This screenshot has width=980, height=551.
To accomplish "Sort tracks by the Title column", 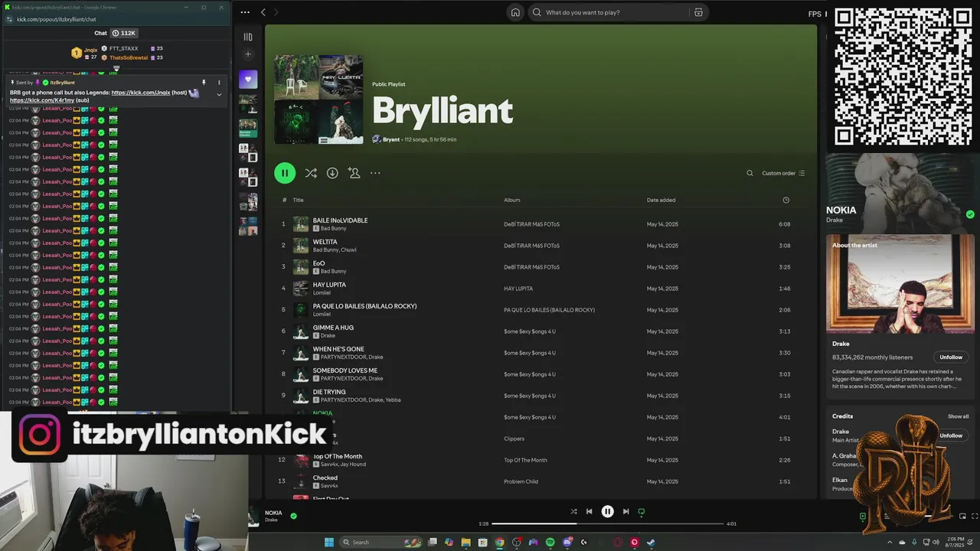I will tap(298, 200).
